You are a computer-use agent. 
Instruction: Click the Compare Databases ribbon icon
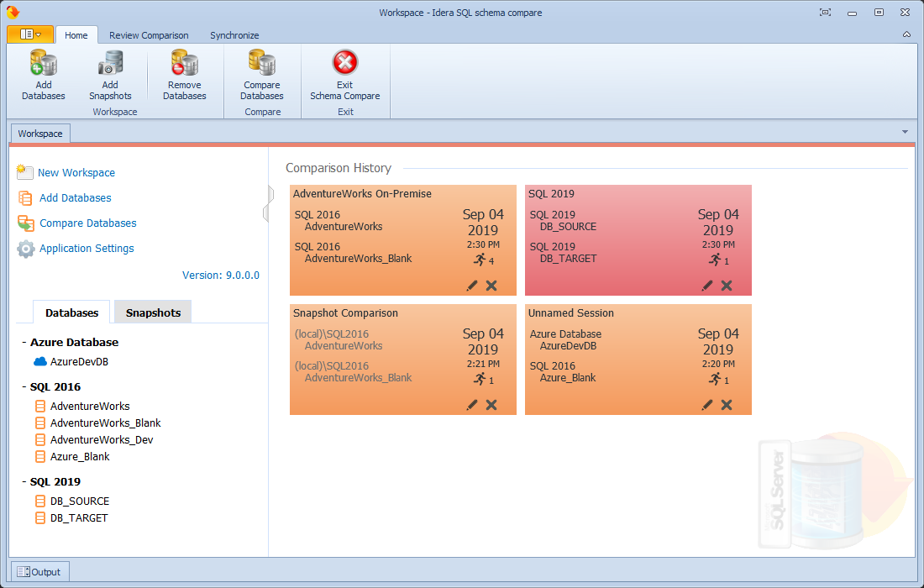(x=261, y=63)
